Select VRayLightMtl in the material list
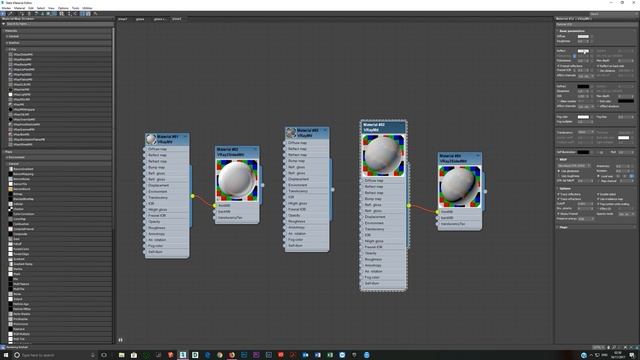Viewport: 640px width, 360px height. 22,94
